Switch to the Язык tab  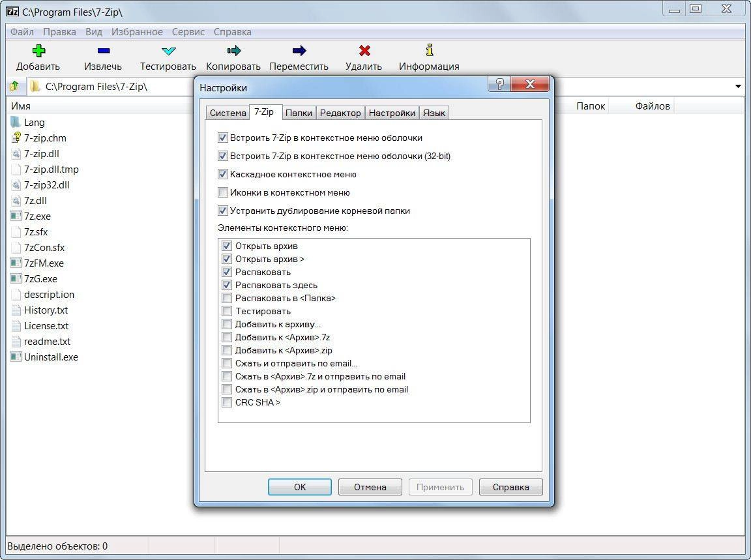point(434,113)
